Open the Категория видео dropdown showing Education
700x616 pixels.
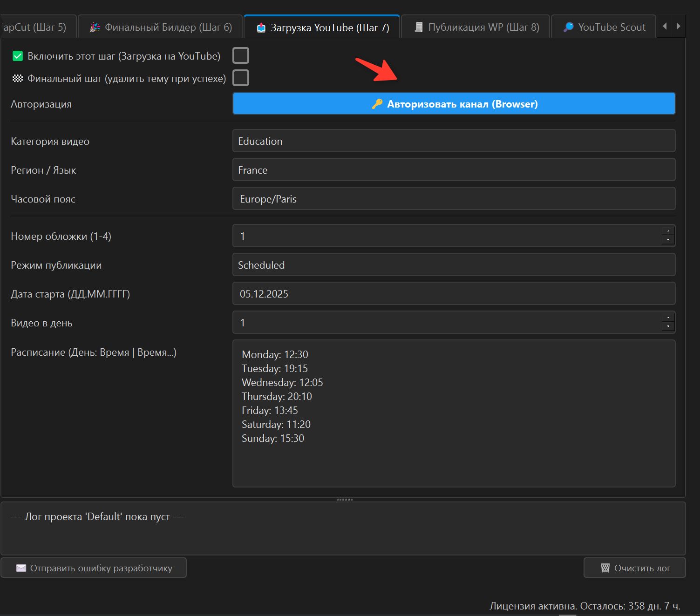454,141
